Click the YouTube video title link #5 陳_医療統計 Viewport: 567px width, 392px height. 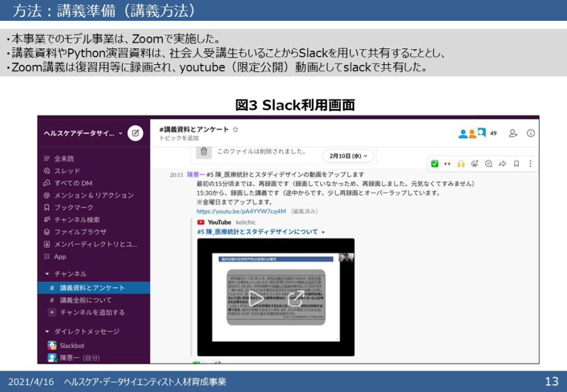pos(258,232)
